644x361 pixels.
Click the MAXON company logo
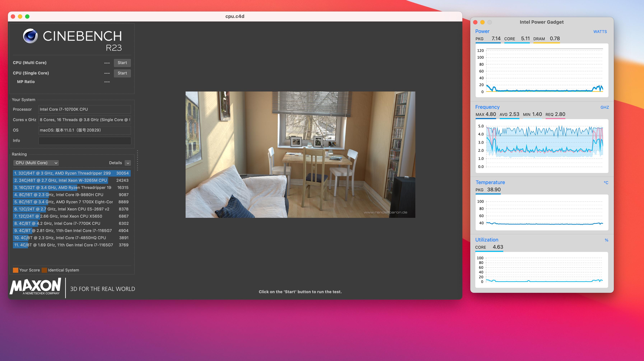[x=36, y=286]
